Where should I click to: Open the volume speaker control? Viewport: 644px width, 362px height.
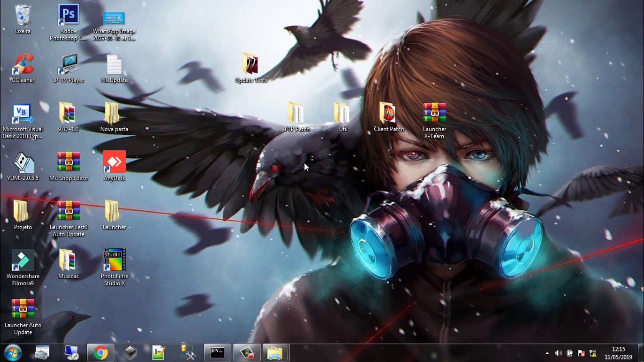click(x=558, y=353)
